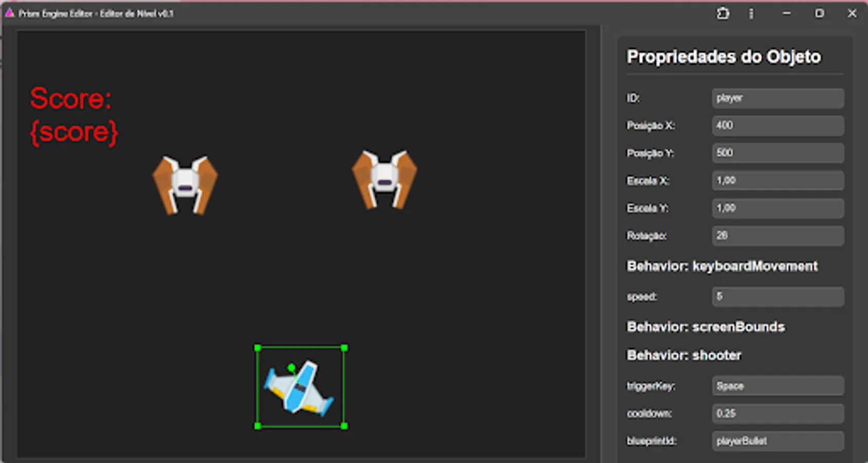This screenshot has height=463, width=868.
Task: Select the triggerKey field showing Space
Action: pos(777,385)
